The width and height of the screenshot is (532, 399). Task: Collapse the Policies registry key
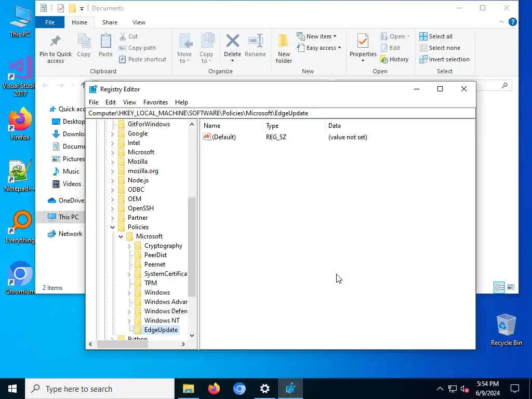[x=112, y=227]
